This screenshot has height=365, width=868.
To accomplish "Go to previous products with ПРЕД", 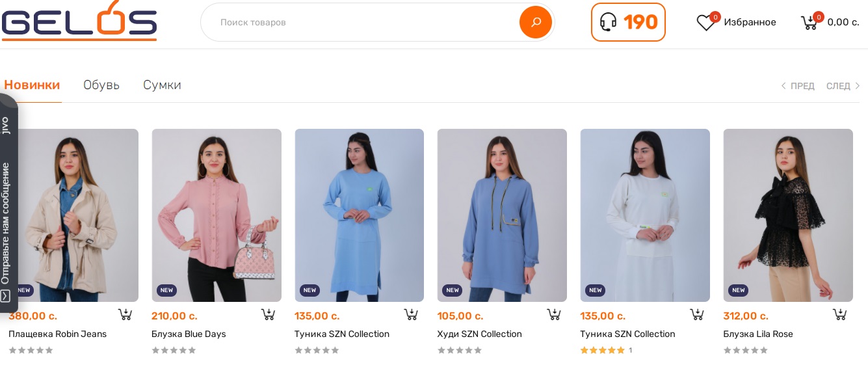I will point(798,86).
